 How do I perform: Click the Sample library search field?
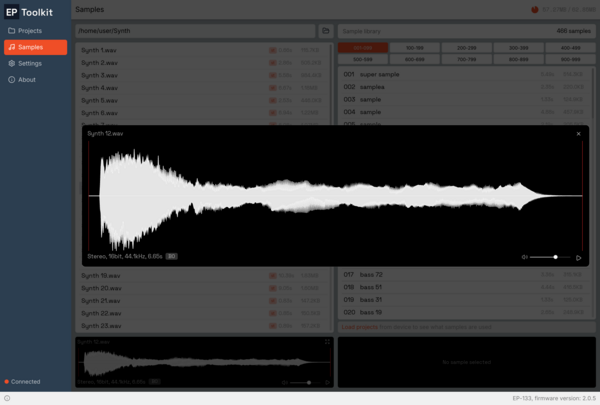click(x=466, y=31)
